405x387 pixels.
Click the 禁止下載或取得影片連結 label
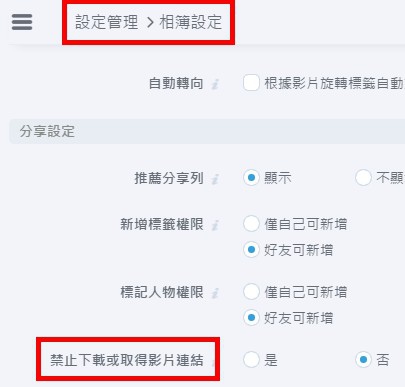[x=127, y=360]
